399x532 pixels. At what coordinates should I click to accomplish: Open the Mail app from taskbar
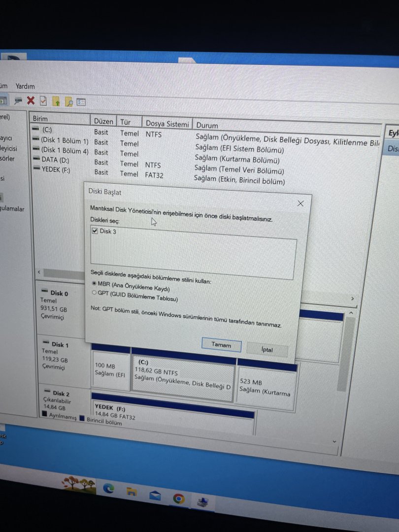tap(155, 496)
